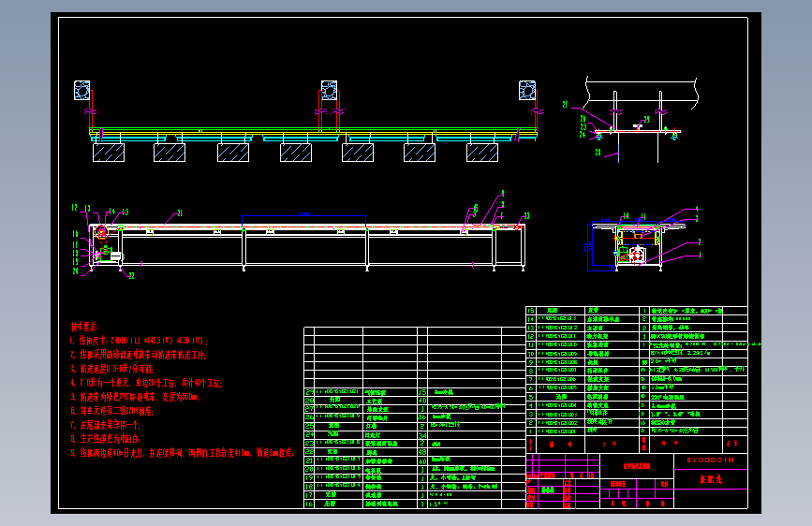Click callout number 22 below the drive end

[131, 276]
